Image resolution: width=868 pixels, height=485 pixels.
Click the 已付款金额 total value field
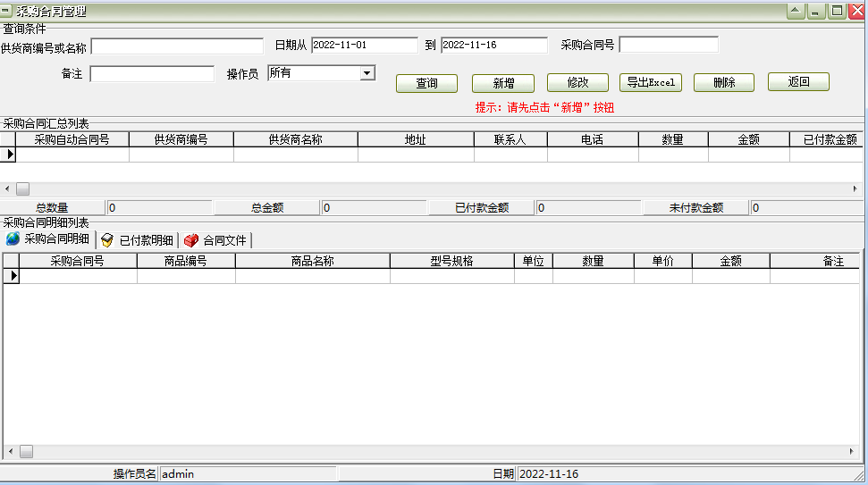(588, 207)
